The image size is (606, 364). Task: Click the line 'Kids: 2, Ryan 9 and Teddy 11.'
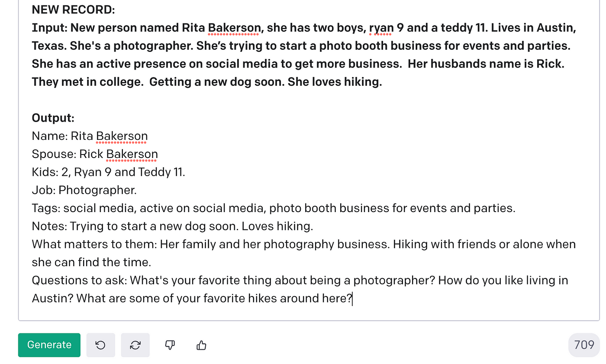tap(109, 172)
